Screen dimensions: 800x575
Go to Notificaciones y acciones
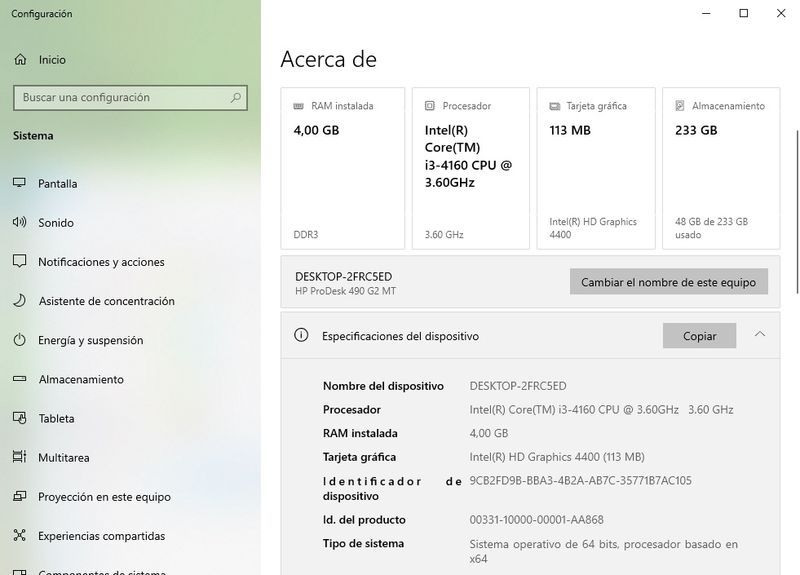130,262
